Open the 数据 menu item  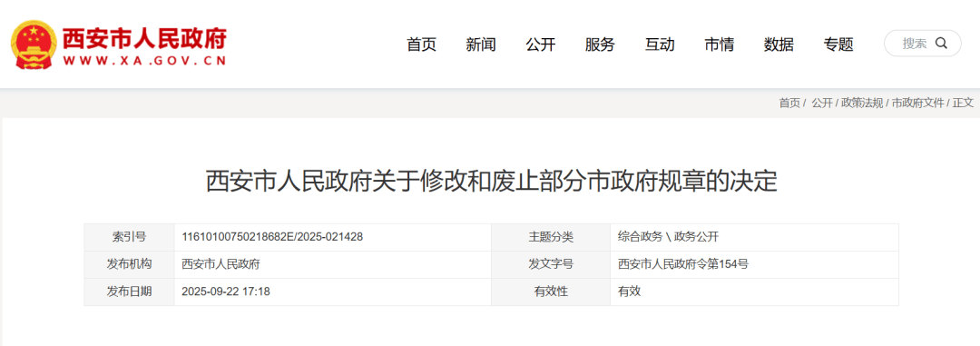click(779, 44)
